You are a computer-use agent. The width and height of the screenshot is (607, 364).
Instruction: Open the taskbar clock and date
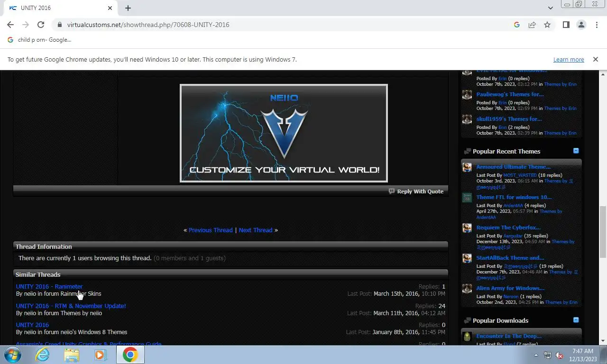[x=582, y=355]
